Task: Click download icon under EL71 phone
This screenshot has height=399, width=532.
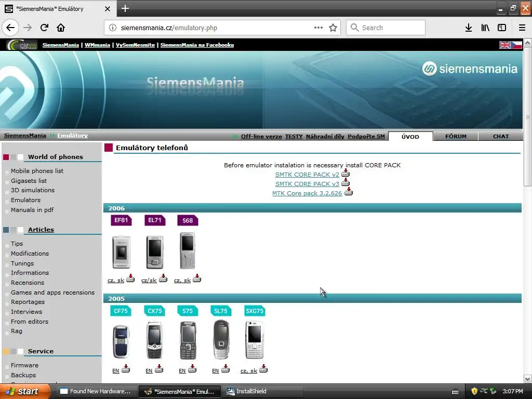Action: [163, 278]
